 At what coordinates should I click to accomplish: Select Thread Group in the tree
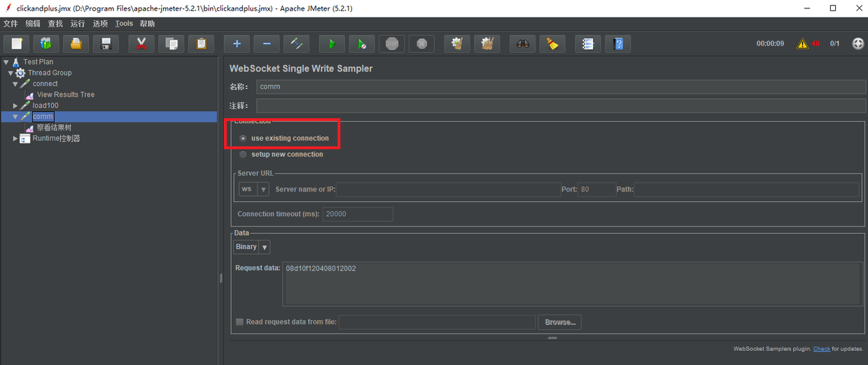[x=50, y=73]
